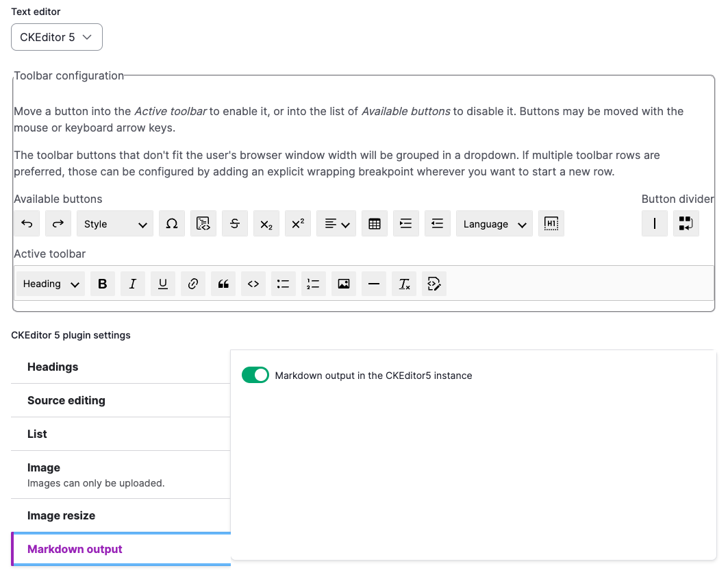Click the 'Available buttons' label

point(58,199)
